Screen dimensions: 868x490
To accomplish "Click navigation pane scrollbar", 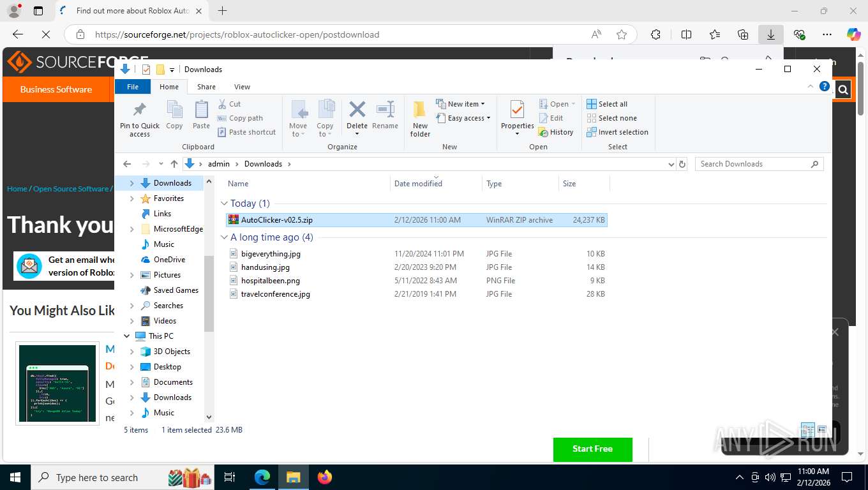I will (209, 293).
